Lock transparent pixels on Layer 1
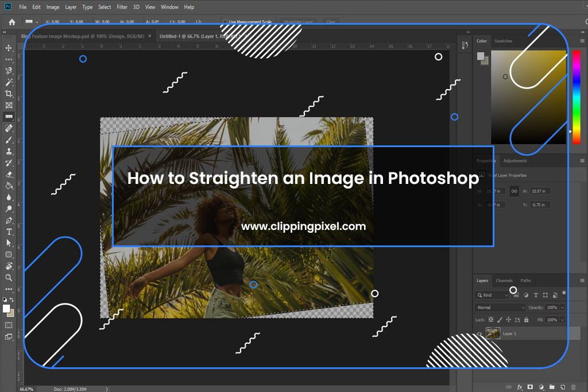The width and height of the screenshot is (588, 392). 490,320
